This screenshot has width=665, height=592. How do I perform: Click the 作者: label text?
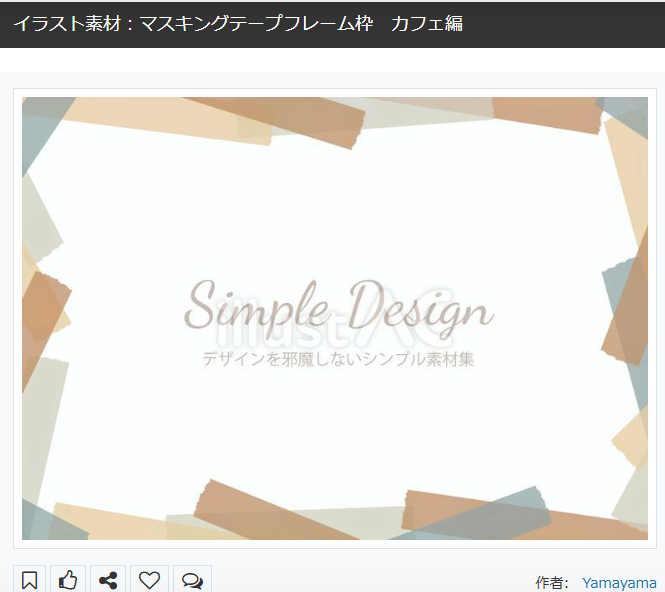(551, 583)
